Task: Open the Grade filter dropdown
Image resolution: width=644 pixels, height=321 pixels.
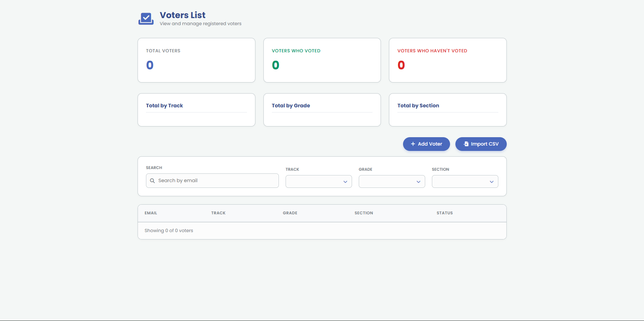Action: point(391,181)
